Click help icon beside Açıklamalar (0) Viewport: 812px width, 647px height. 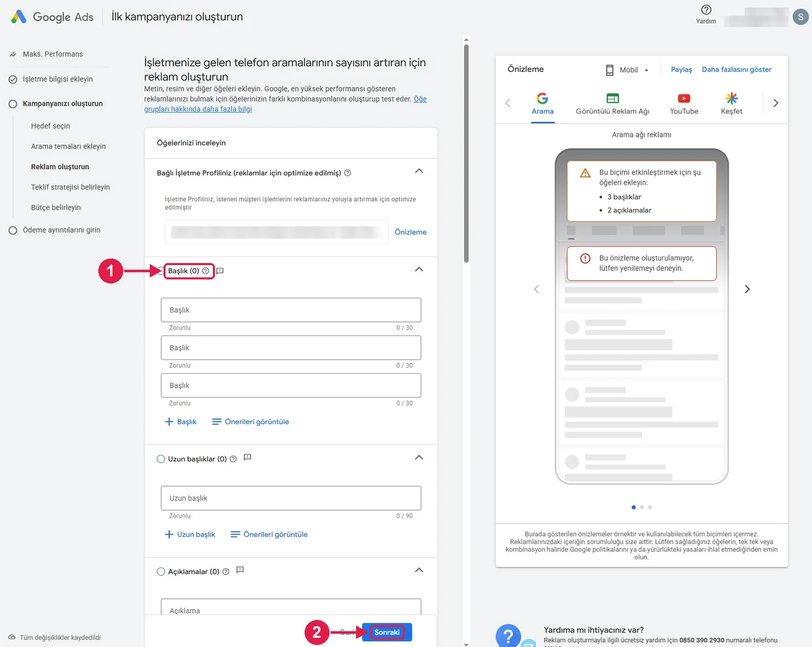[x=226, y=572]
